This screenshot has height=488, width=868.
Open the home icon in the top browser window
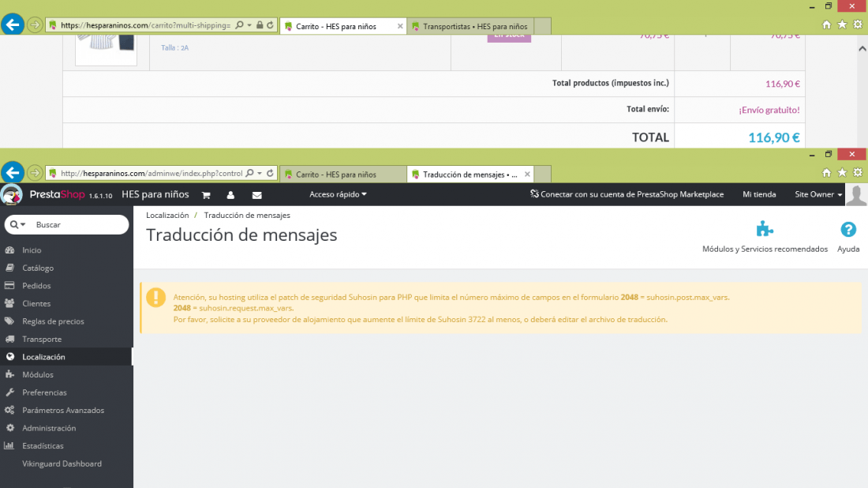(826, 25)
